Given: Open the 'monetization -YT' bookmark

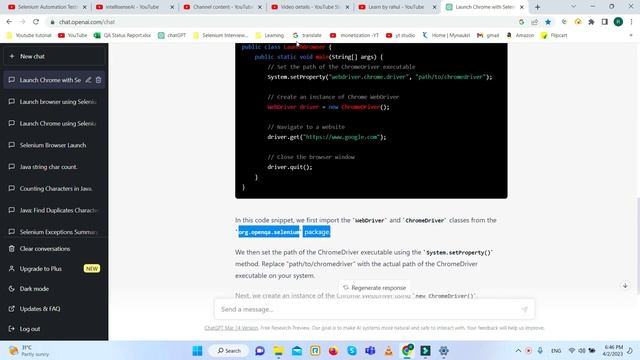Looking at the screenshot, I should click(x=354, y=36).
